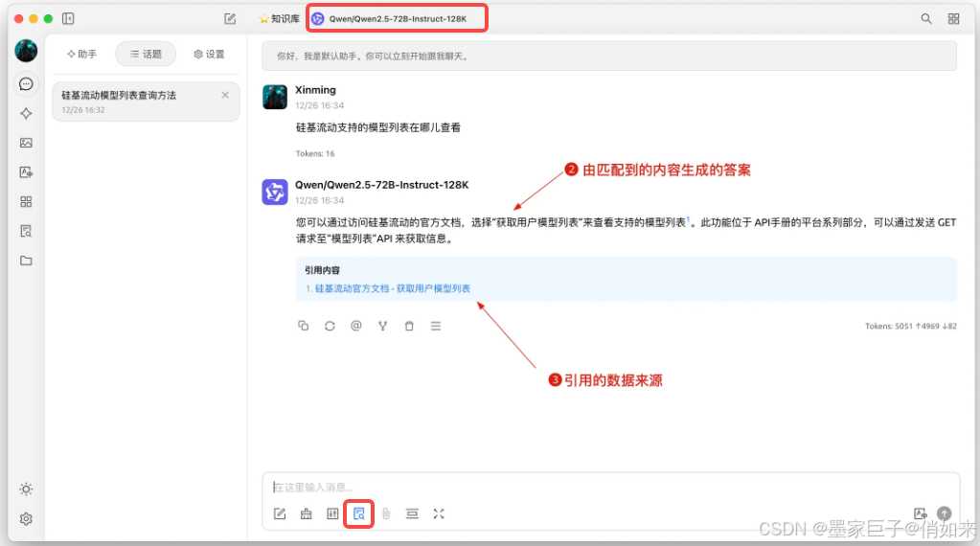Image resolution: width=980 pixels, height=546 pixels.
Task: Toggle the light/dark theme sun icon
Action: [26, 489]
